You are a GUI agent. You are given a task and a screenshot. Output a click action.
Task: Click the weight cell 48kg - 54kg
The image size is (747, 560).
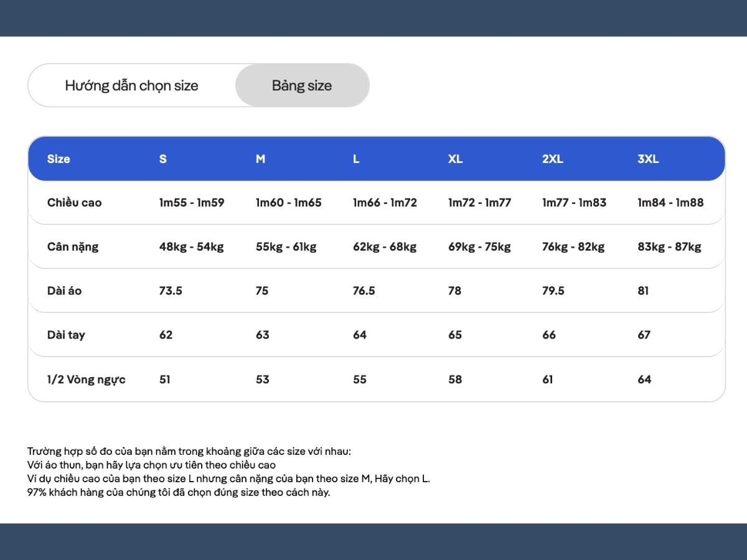point(191,246)
